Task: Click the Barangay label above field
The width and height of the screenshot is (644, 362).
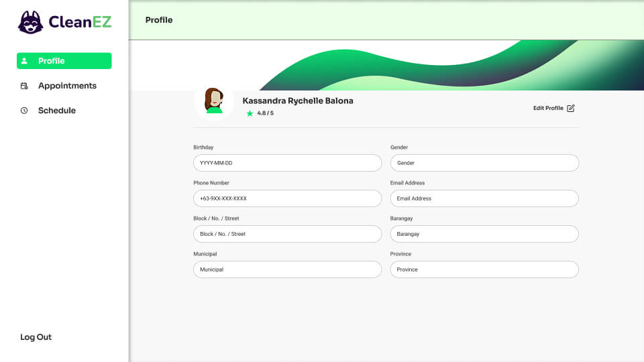Action: point(401,219)
